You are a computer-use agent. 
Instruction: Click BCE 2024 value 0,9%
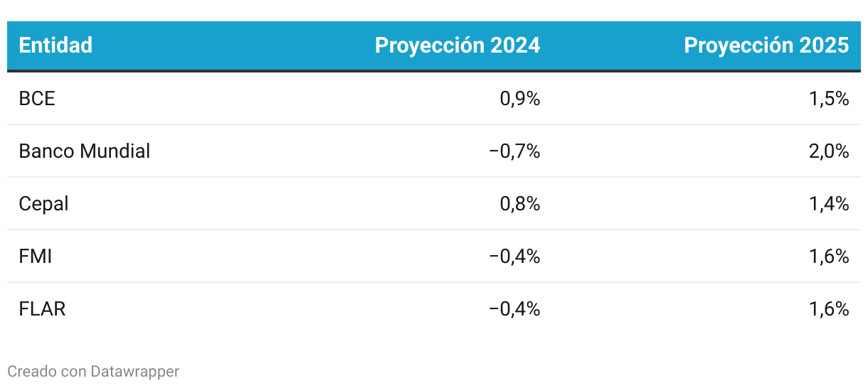(x=520, y=99)
